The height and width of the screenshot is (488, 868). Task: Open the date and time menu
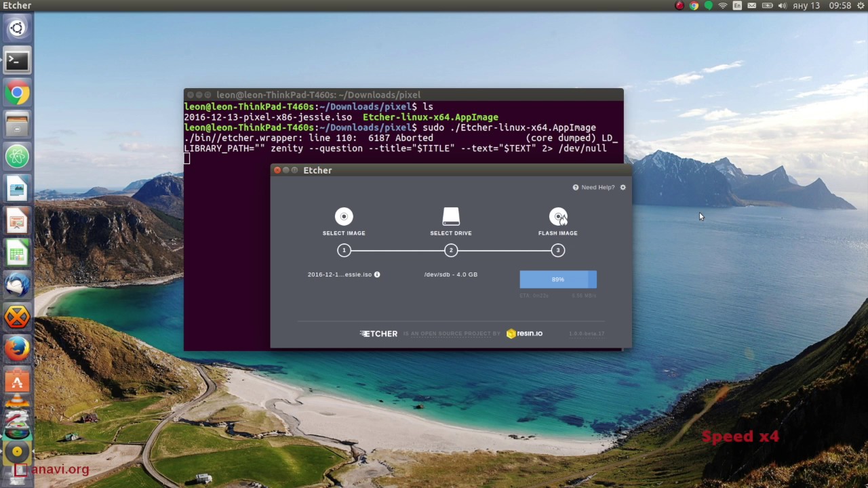(821, 5)
